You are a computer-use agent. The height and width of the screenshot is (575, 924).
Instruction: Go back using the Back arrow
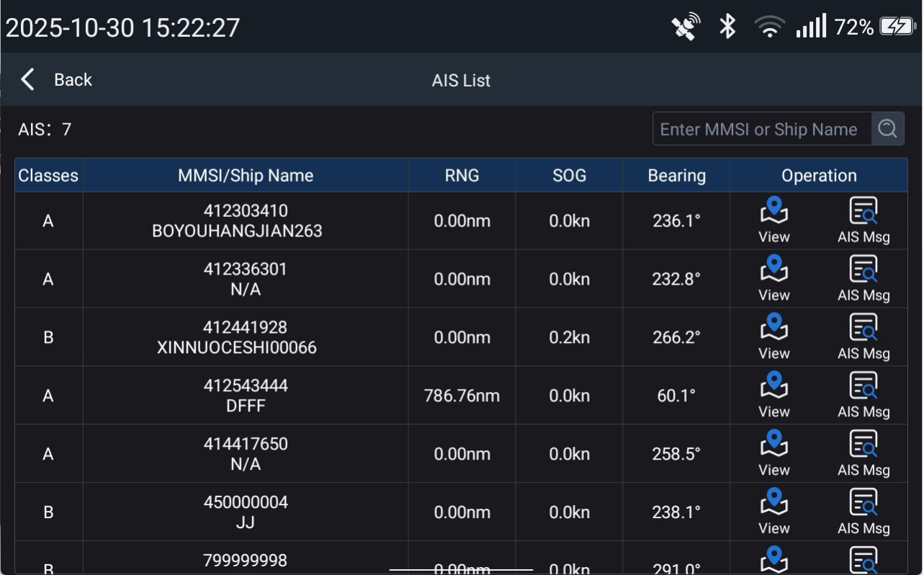[x=28, y=79]
